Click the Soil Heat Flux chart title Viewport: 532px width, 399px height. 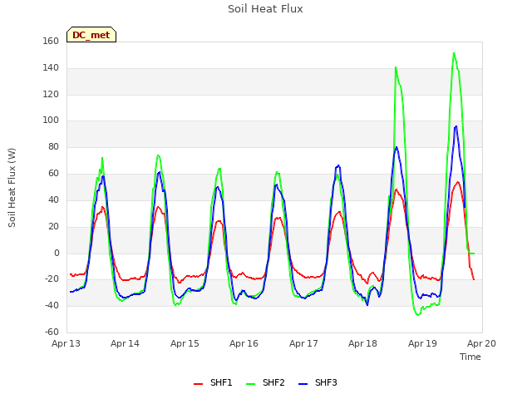pyautogui.click(x=265, y=9)
